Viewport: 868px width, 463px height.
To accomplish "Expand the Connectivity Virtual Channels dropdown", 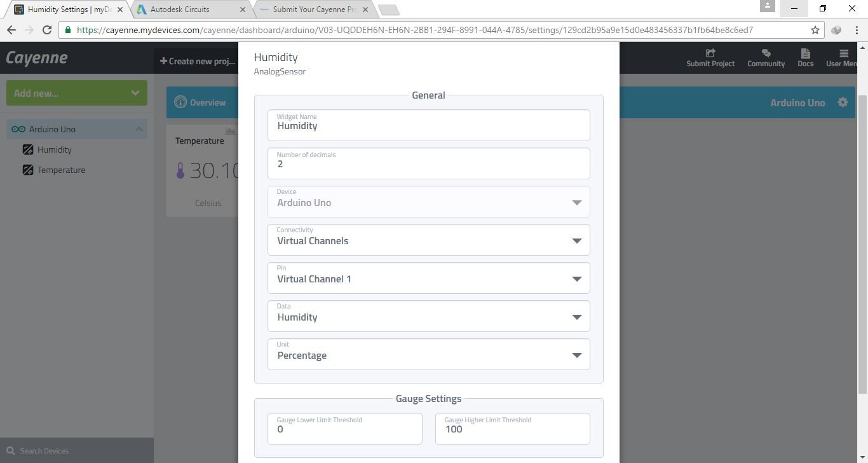I will [428, 240].
